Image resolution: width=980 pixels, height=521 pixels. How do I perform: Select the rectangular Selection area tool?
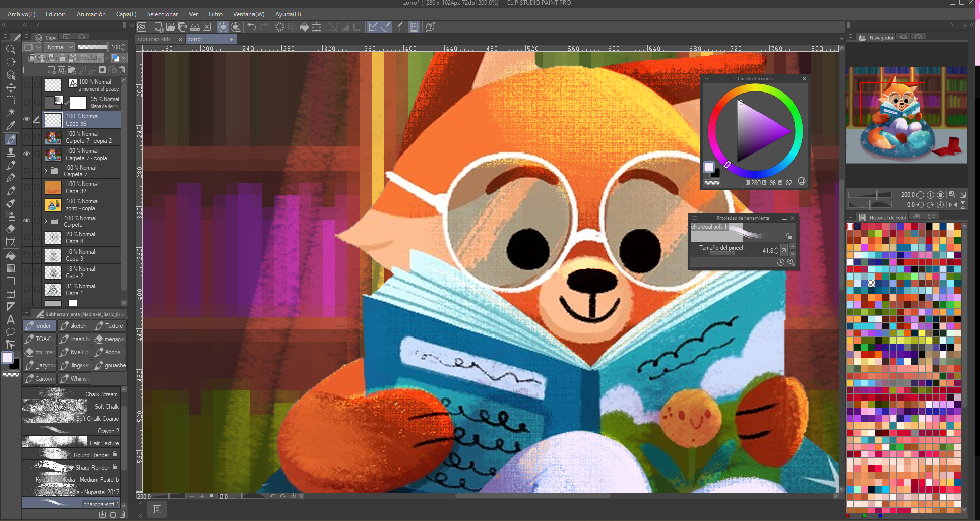pyautogui.click(x=10, y=100)
